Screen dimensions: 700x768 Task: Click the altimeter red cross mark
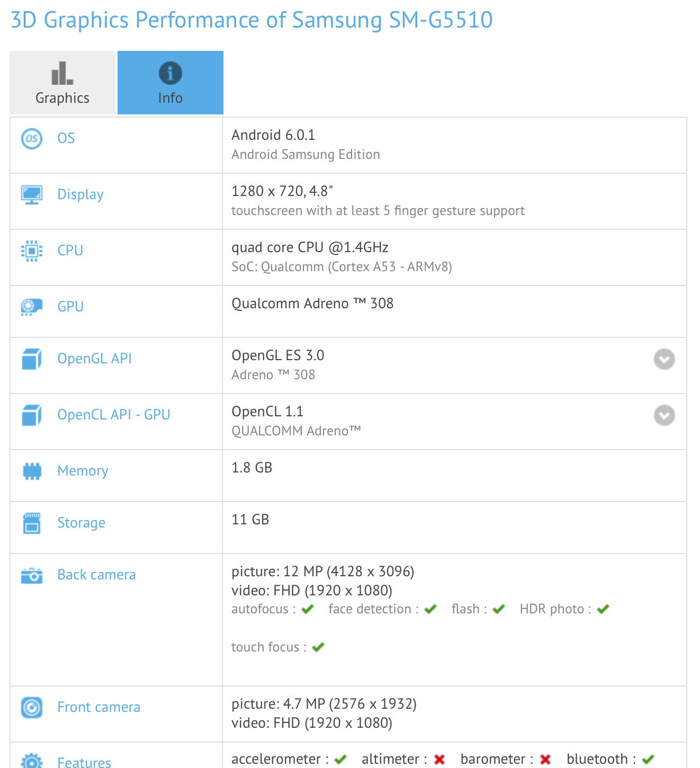[439, 760]
